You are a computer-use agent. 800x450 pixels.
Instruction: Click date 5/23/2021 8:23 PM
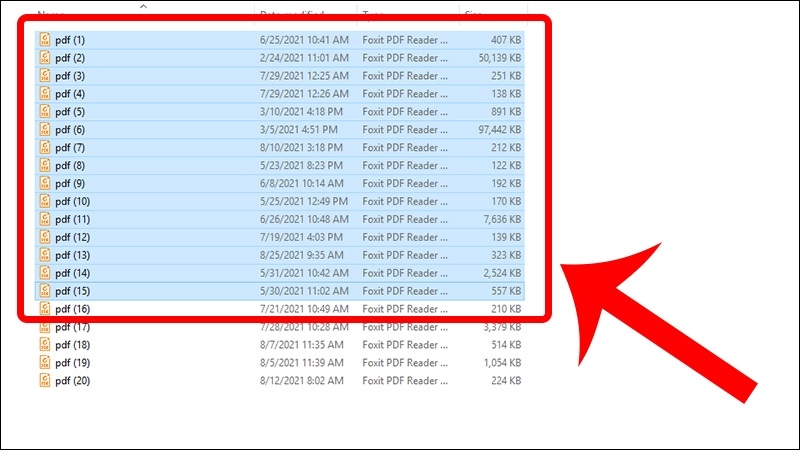[301, 165]
